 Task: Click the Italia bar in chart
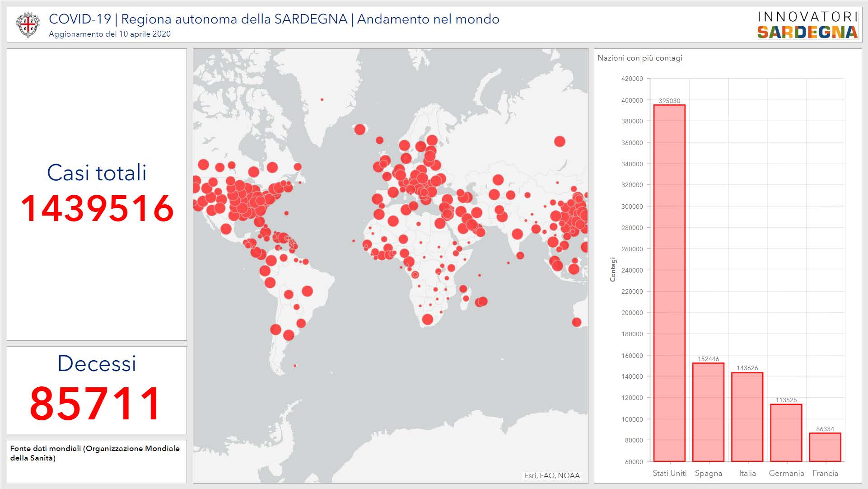[747, 417]
